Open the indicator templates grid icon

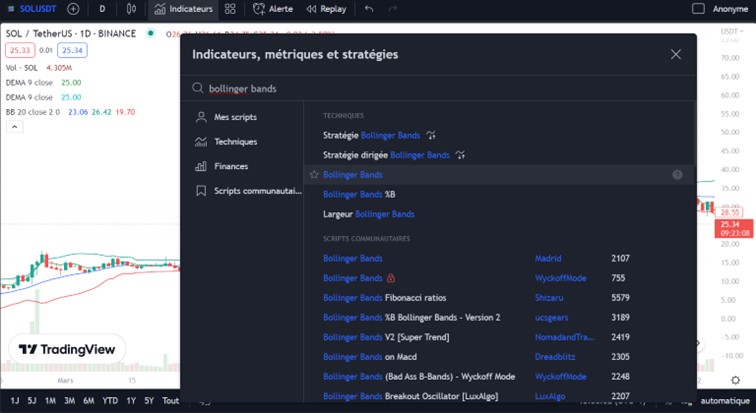point(231,9)
